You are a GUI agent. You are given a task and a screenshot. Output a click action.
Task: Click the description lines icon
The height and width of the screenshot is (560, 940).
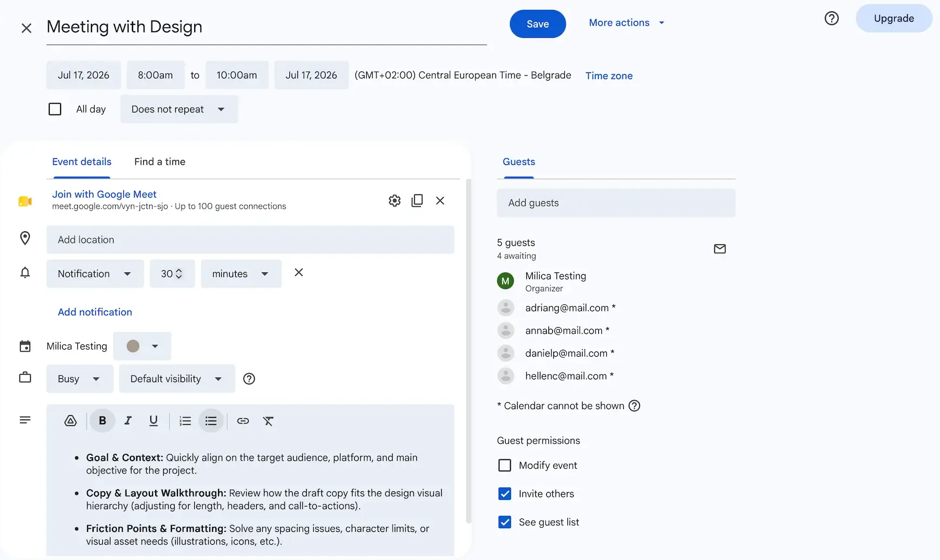pyautogui.click(x=25, y=420)
